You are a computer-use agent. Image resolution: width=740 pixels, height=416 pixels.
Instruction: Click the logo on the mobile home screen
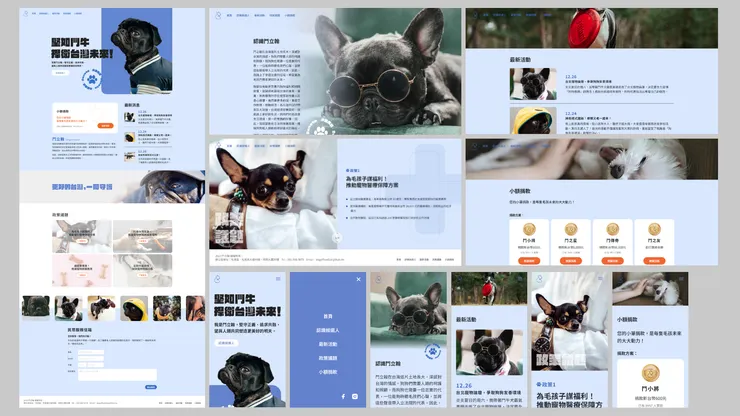click(x=217, y=279)
